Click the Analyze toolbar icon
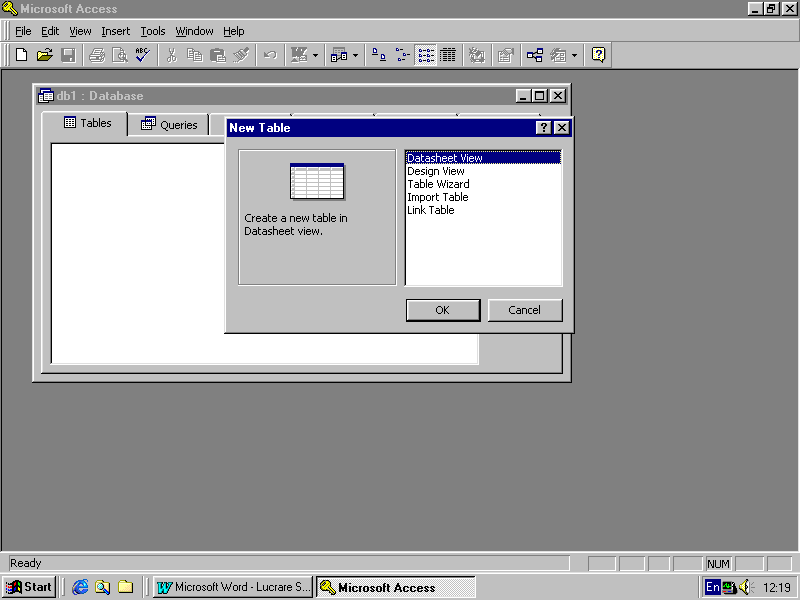The width and height of the screenshot is (800, 600). coord(339,55)
